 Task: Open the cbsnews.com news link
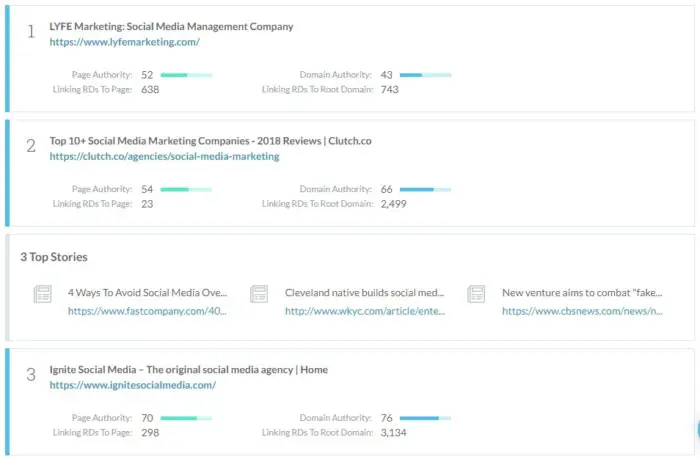tap(582, 311)
